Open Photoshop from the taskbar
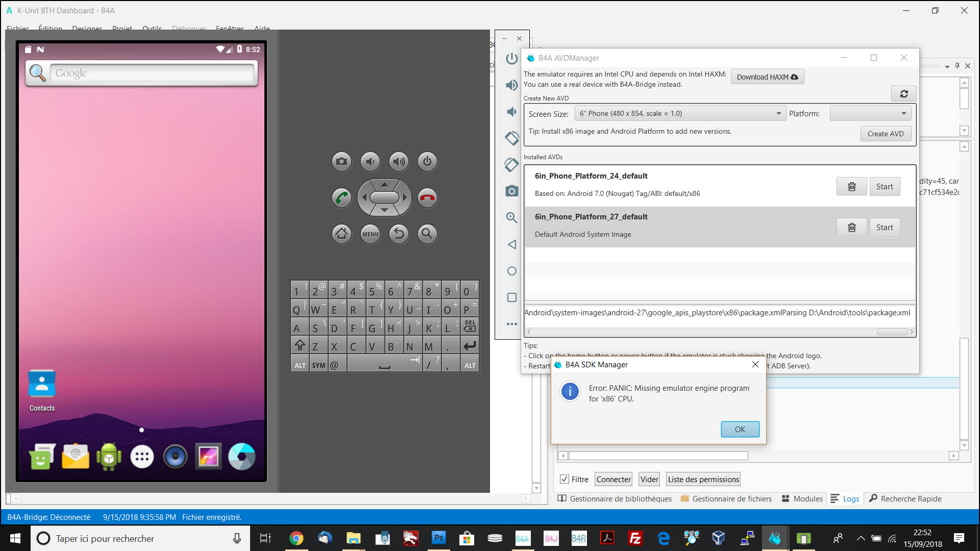 438,538
